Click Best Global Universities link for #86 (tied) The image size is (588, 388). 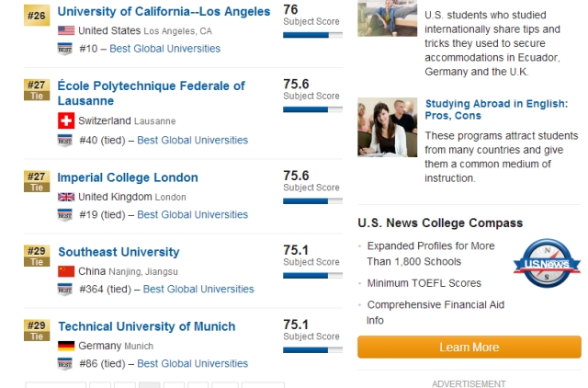[193, 364]
